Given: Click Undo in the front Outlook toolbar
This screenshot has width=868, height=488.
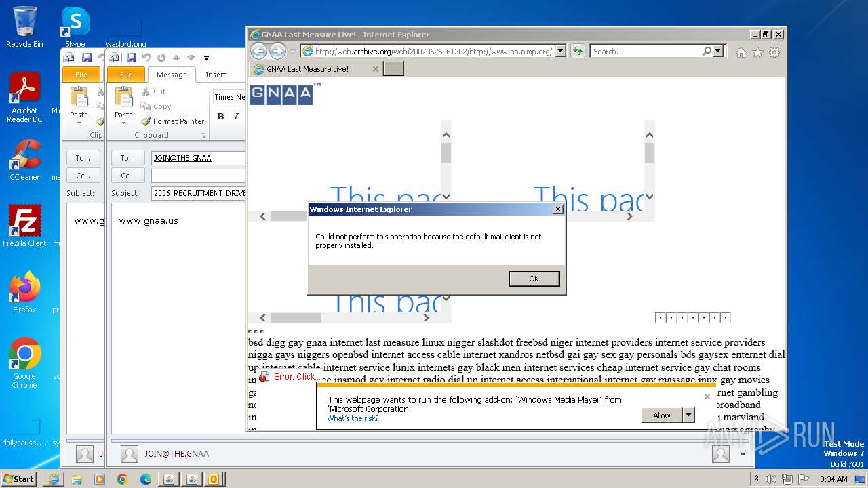Looking at the screenshot, I should point(146,58).
